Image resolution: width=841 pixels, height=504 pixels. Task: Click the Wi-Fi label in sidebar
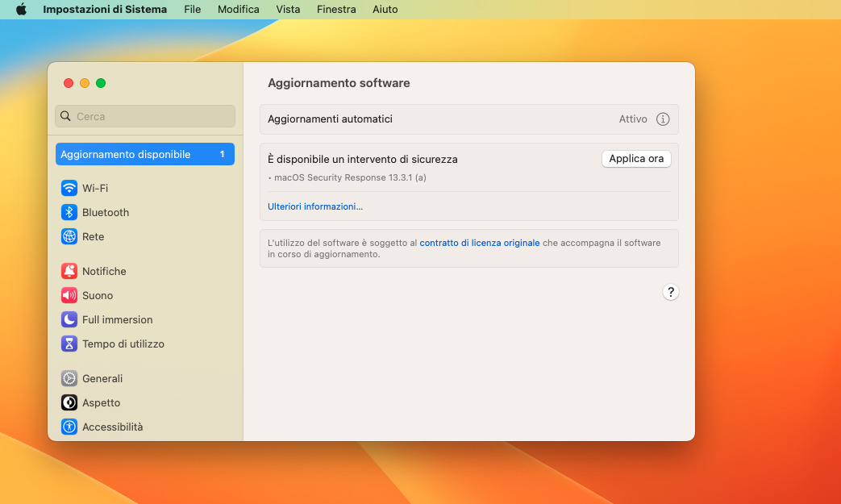[x=95, y=188]
